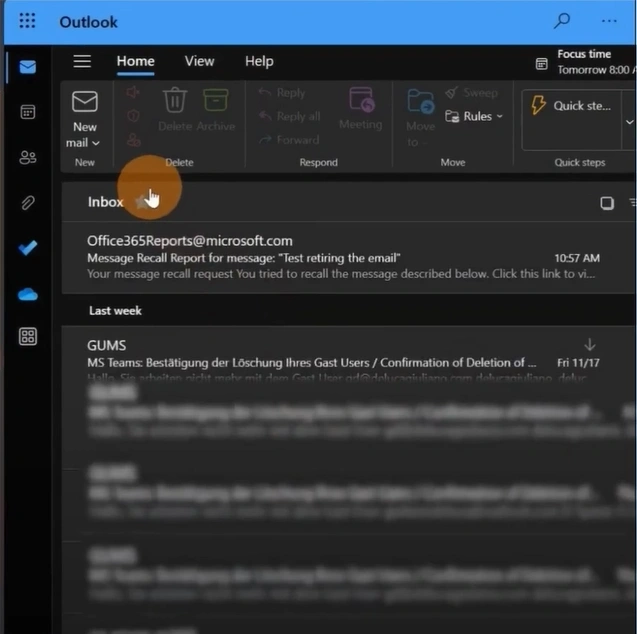Viewport: 637px width, 634px height.
Task: Open the People icon in sidebar
Action: [28, 157]
